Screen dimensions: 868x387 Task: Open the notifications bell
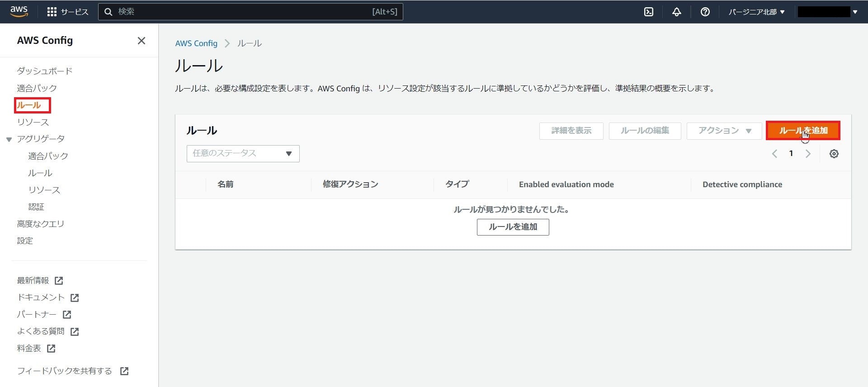pyautogui.click(x=676, y=12)
